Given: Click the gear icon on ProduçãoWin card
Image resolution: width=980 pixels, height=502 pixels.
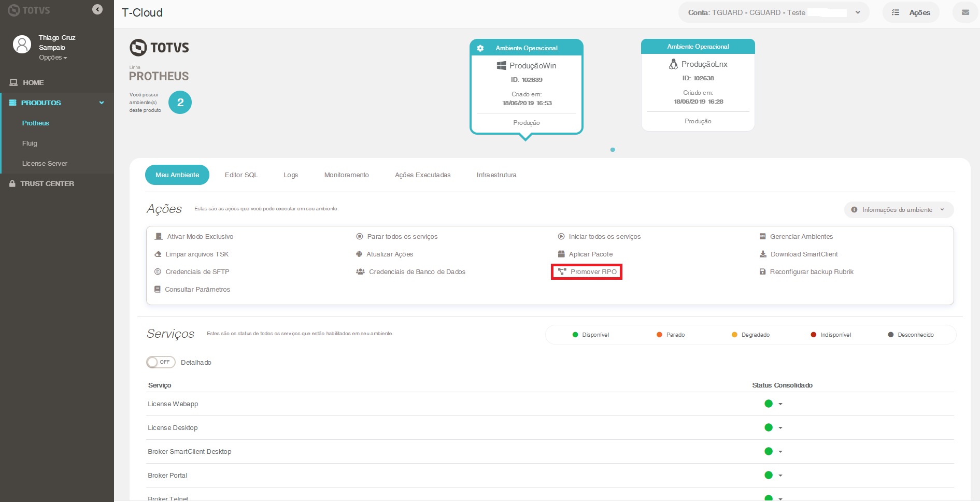Looking at the screenshot, I should click(480, 48).
